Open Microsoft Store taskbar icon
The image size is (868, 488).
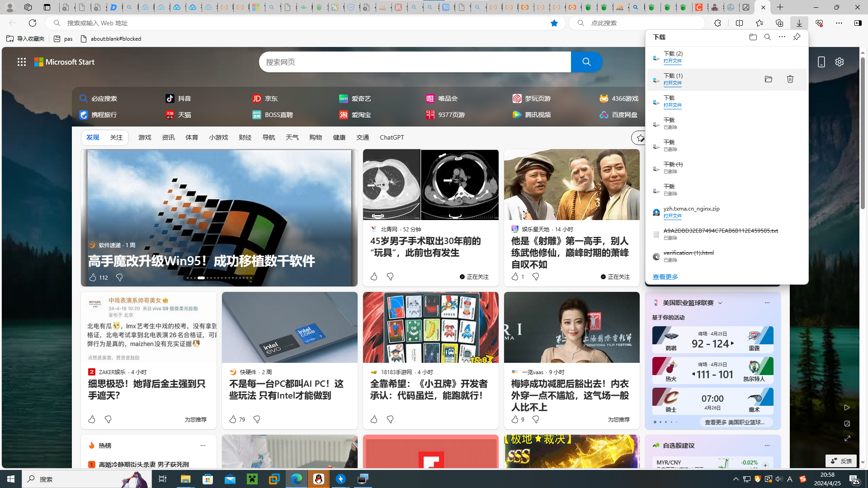(208, 479)
